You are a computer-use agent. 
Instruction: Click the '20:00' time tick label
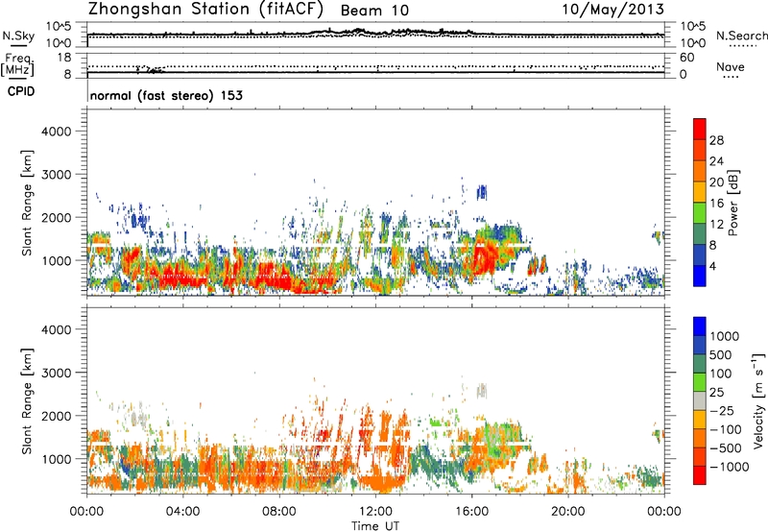[x=567, y=512]
